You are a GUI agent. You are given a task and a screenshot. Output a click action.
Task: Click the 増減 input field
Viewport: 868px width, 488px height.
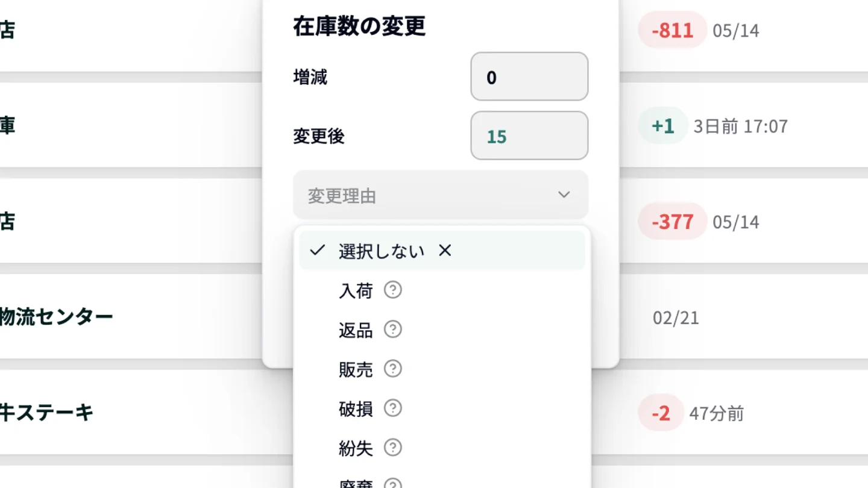pos(529,77)
